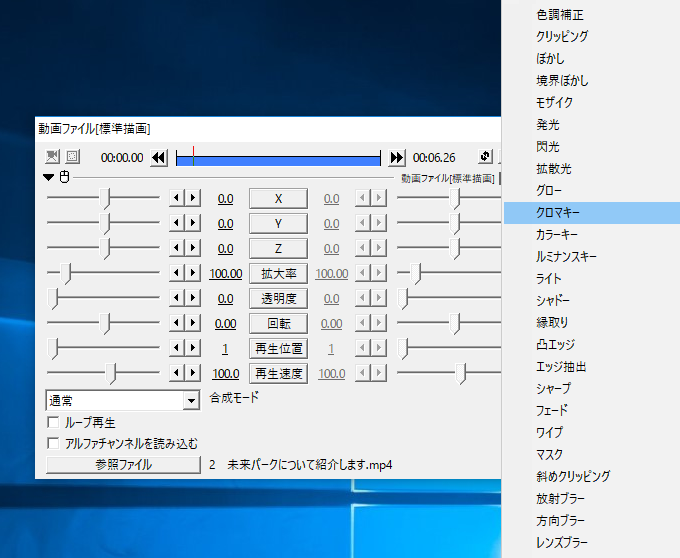Select フェード from filter menu
The width and height of the screenshot is (680, 558).
590,411
